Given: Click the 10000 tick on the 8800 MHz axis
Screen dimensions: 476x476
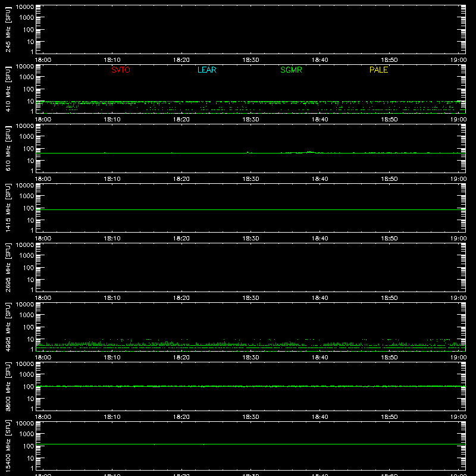Looking at the screenshot, I should coord(25,364).
